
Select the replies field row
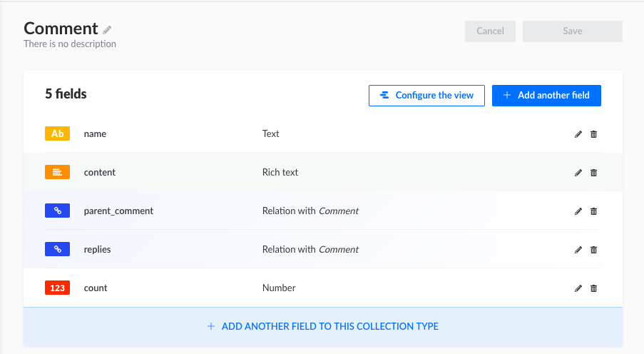pyautogui.click(x=322, y=250)
